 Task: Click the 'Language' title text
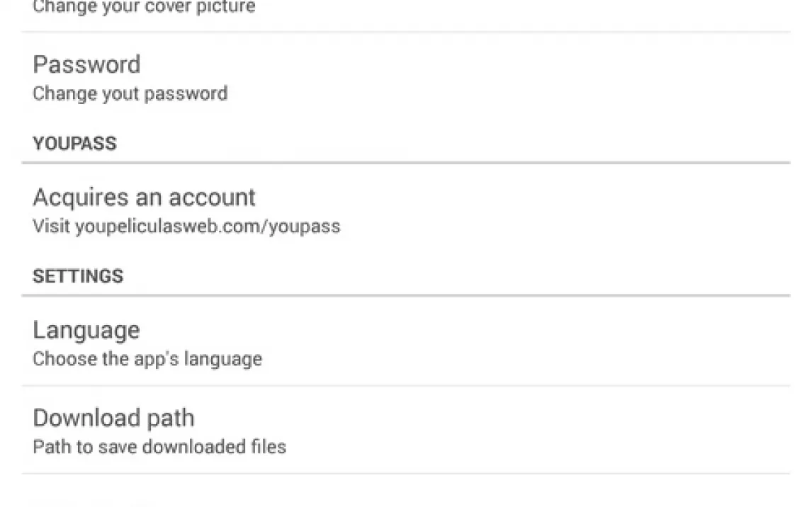[86, 331]
